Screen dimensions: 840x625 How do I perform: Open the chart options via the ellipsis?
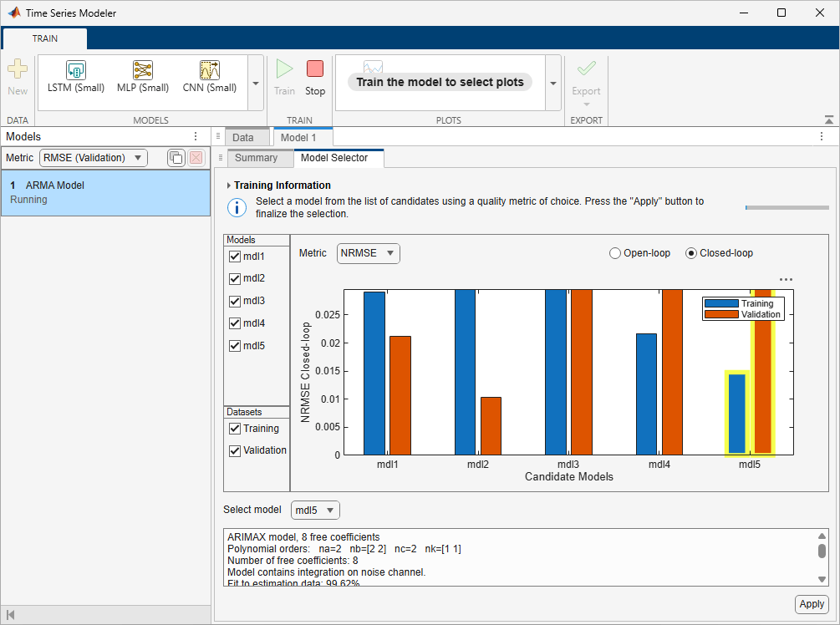[x=785, y=280]
